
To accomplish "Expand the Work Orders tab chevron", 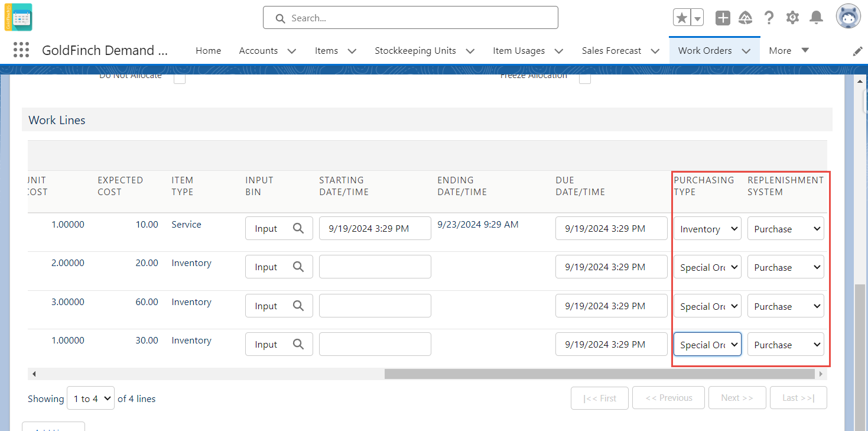I will tap(746, 51).
